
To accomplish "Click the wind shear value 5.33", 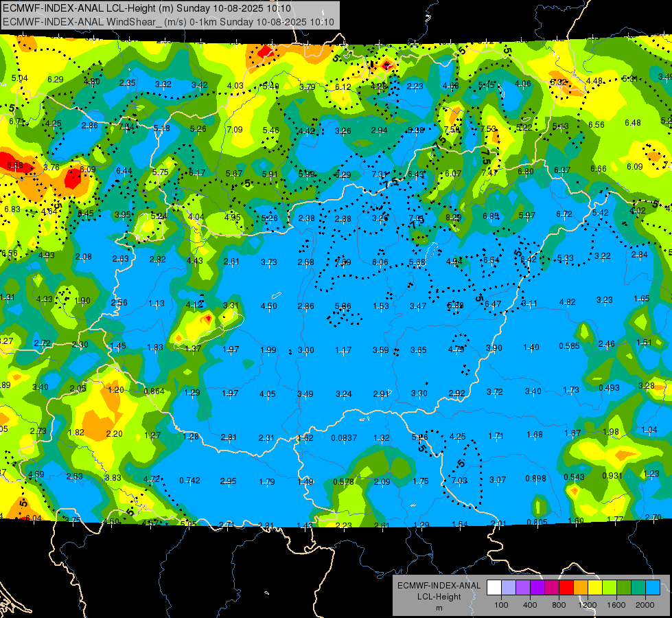I will click(566, 257).
